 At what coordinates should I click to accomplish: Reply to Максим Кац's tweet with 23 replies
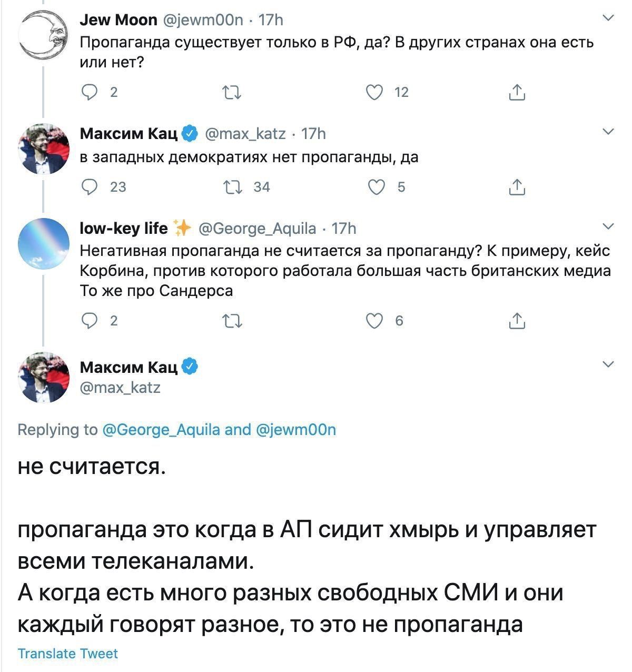click(x=90, y=187)
